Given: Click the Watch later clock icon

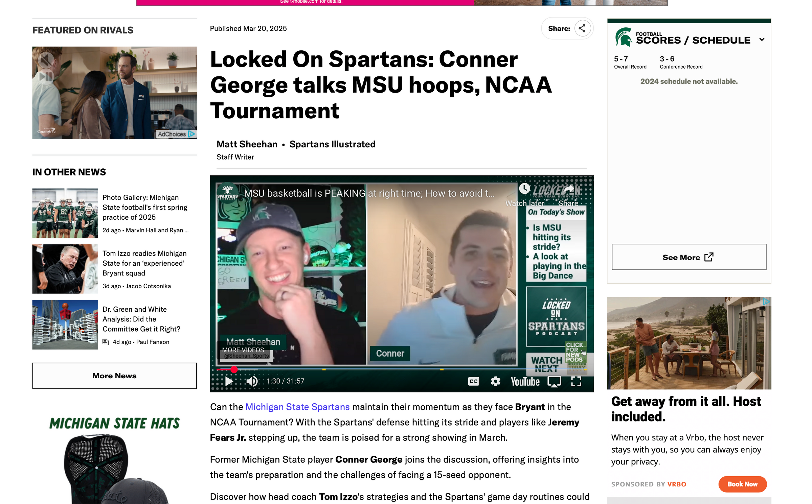Looking at the screenshot, I should (x=525, y=189).
